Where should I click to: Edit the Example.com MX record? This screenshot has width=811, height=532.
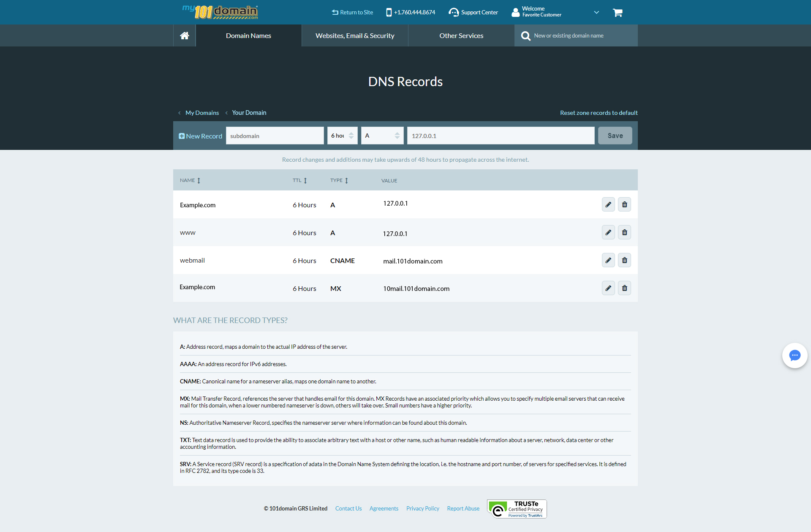coord(608,288)
